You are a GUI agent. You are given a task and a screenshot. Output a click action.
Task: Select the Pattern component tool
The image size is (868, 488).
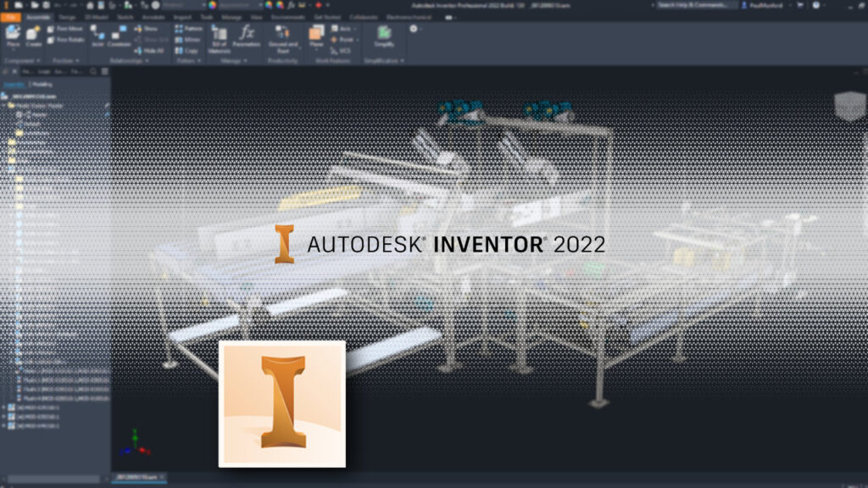(189, 29)
